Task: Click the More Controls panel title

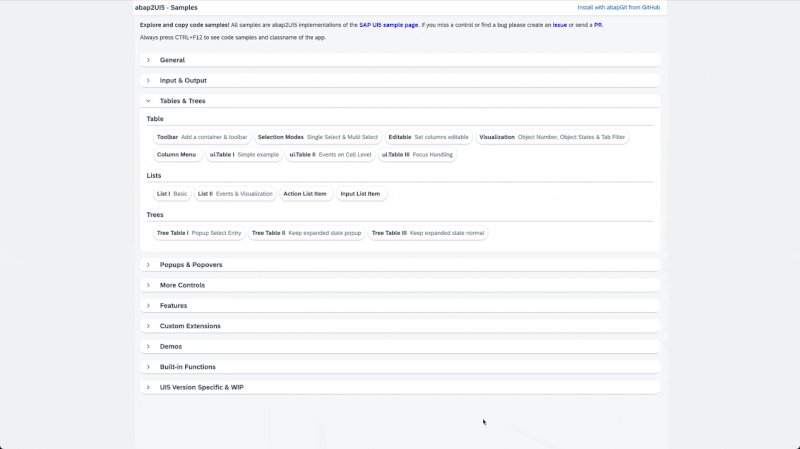Action: [182, 285]
